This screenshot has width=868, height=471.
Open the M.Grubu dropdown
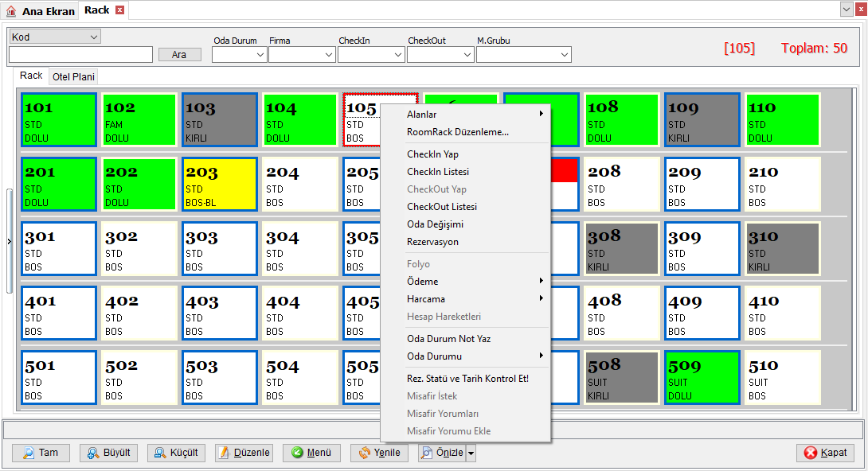(564, 55)
